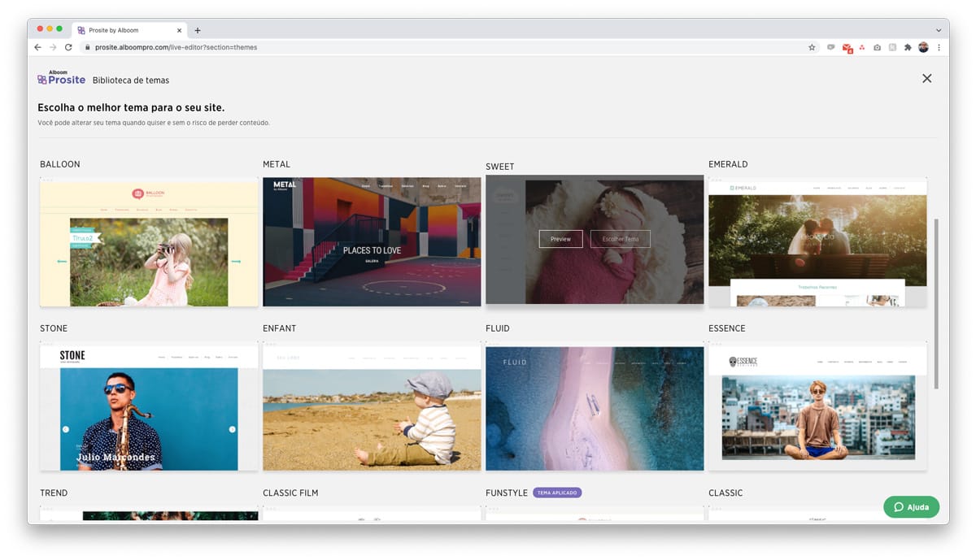Go back with the browser back arrow
976x560 pixels.
point(38,47)
